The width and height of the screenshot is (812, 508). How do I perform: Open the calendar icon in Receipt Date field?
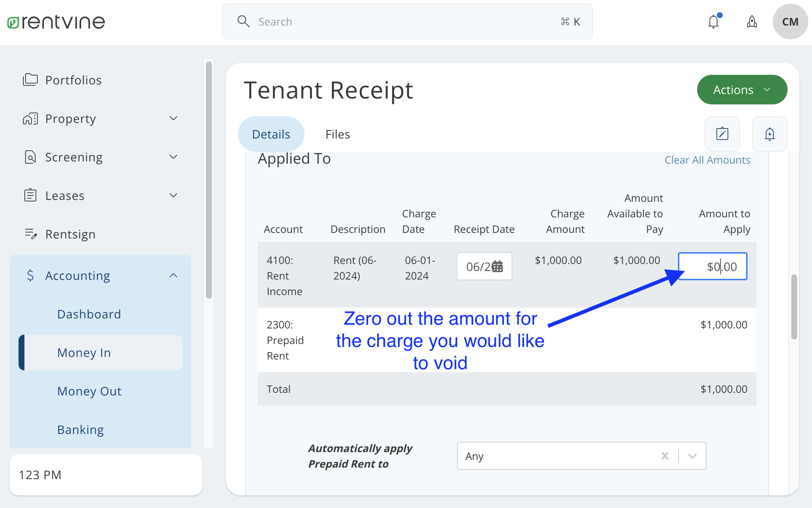click(498, 266)
